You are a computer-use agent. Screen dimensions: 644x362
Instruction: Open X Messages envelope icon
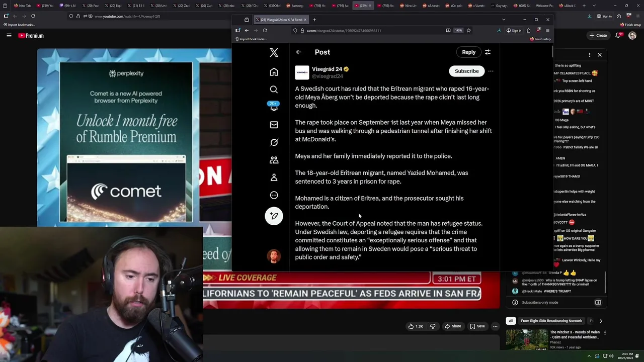click(x=274, y=125)
